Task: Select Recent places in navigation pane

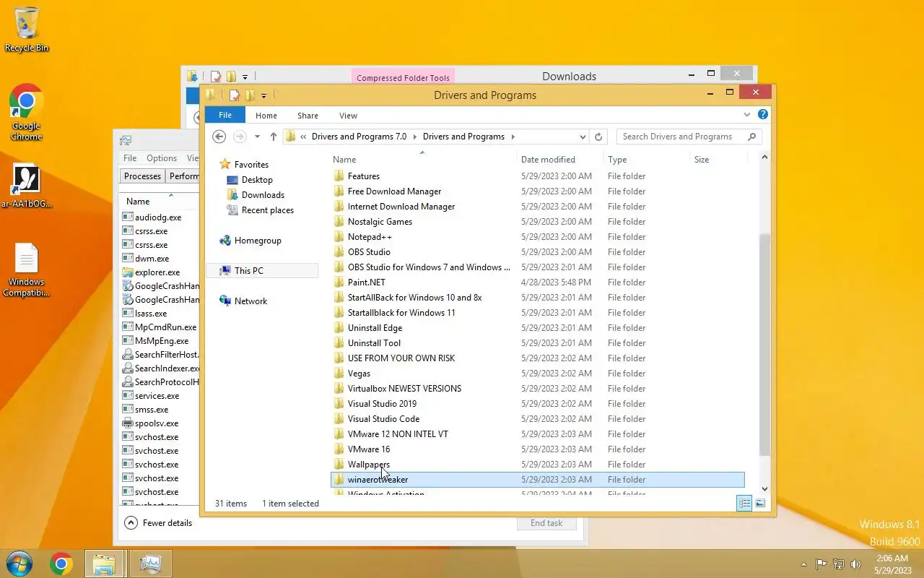Action: tap(267, 210)
